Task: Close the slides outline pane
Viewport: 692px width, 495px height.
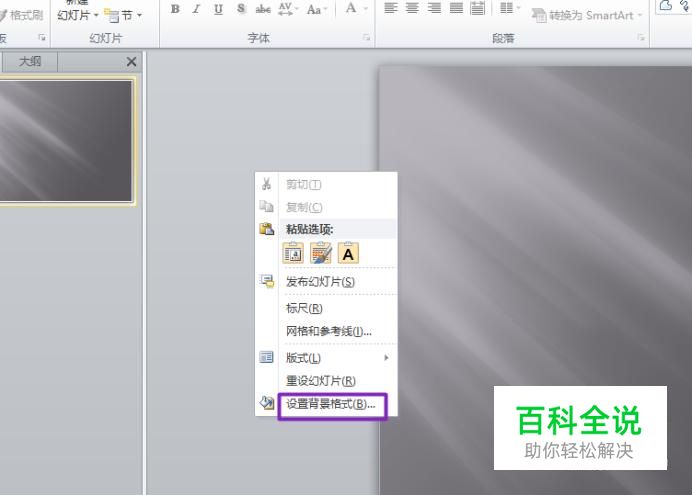Action: coord(131,62)
